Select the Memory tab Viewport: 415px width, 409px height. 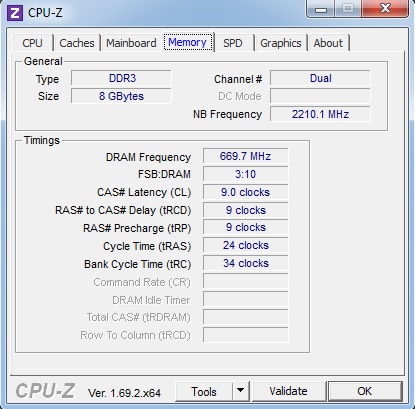coord(187,42)
